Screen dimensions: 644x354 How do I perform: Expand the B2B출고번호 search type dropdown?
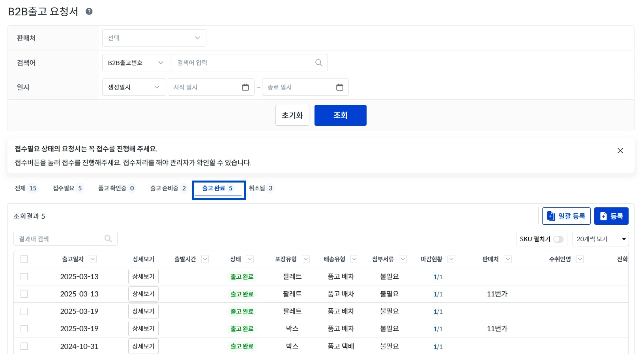pos(136,63)
